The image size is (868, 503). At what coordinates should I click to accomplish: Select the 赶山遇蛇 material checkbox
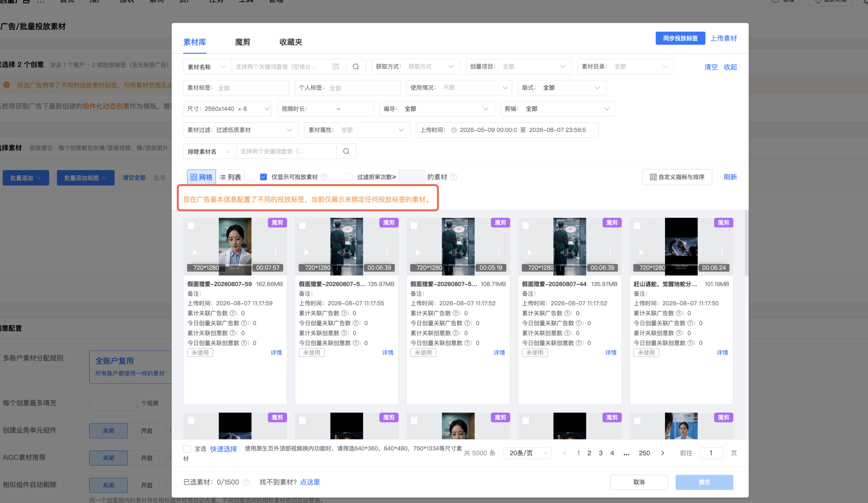637,225
